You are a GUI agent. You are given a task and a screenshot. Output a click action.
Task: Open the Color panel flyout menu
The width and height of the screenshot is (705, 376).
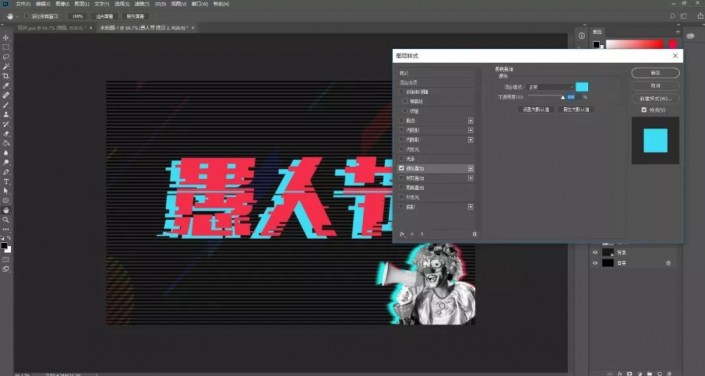point(678,31)
